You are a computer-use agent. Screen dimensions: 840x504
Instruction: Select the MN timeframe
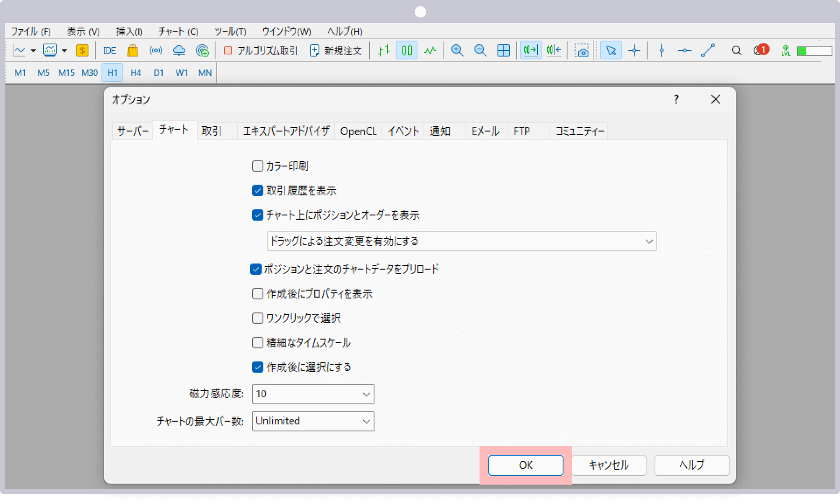(205, 73)
